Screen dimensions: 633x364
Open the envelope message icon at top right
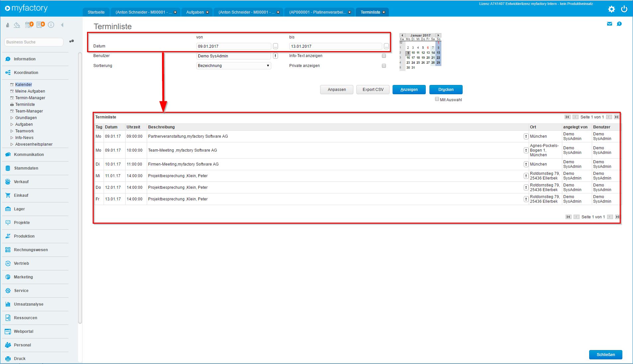pos(609,24)
